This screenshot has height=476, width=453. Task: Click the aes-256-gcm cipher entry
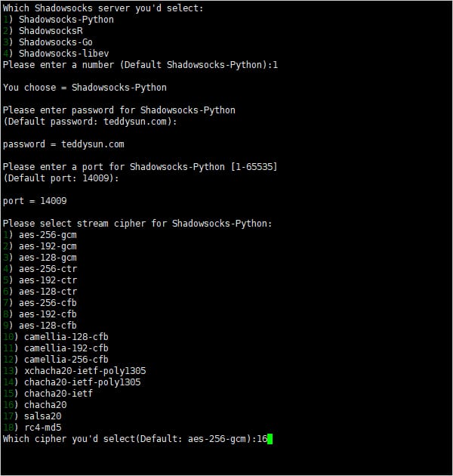coord(48,235)
